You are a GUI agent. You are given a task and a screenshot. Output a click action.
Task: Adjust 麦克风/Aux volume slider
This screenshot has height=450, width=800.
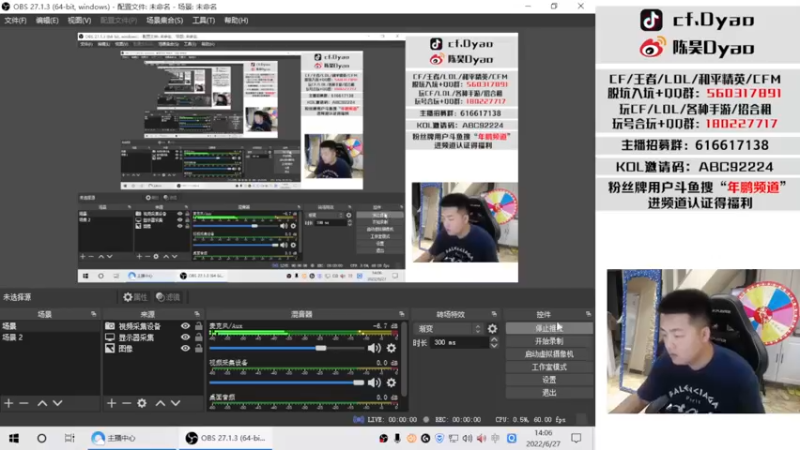pyautogui.click(x=287, y=348)
